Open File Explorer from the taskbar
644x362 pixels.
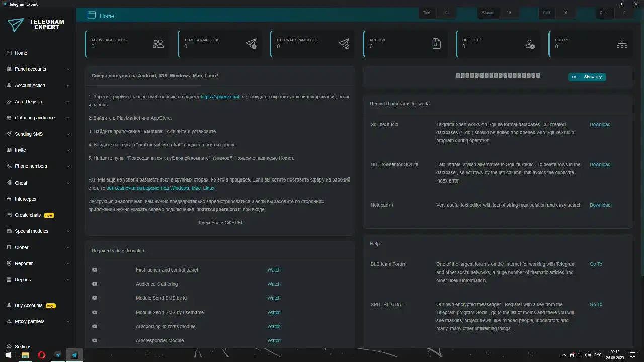(25, 355)
